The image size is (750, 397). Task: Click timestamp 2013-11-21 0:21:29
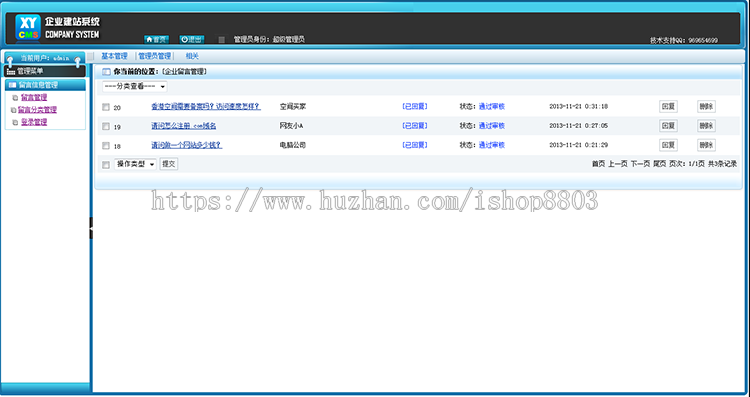(x=578, y=145)
